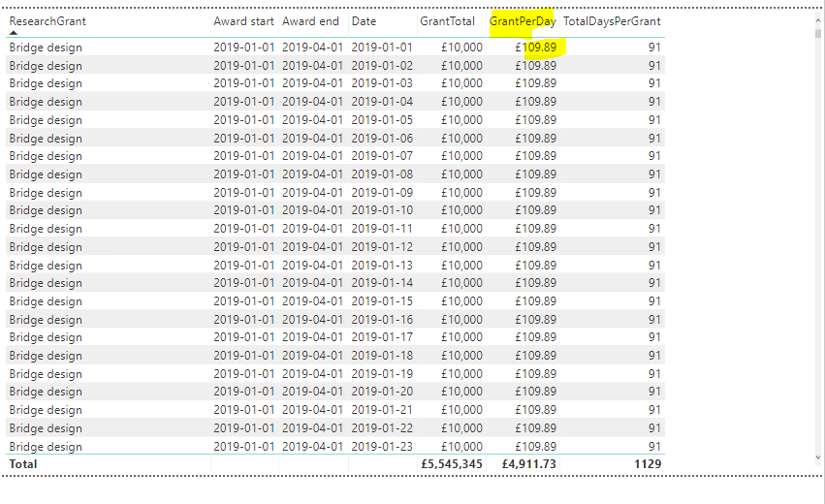Screen dimensions: 825x504
Task: Select date cell 2019-01-22
Action: click(x=382, y=427)
